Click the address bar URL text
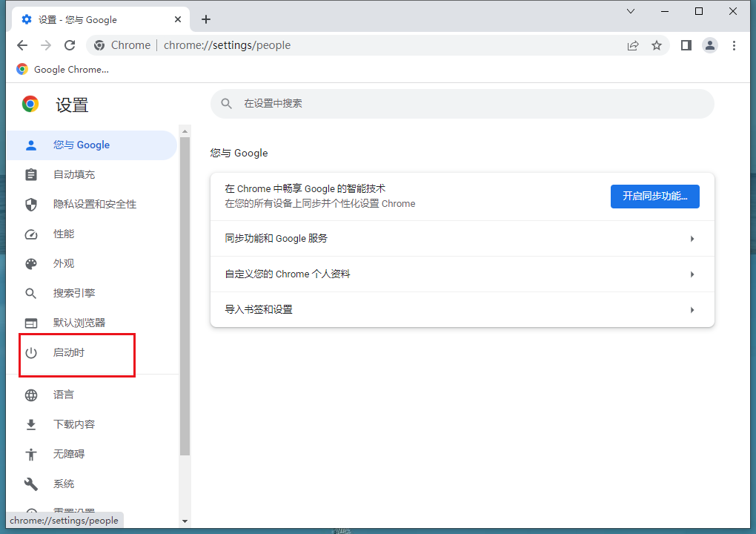 click(x=227, y=45)
